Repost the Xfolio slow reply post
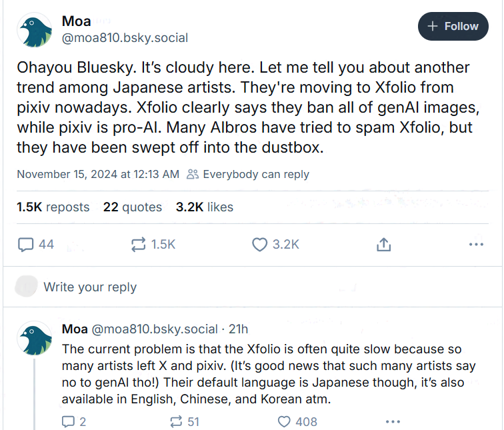Image resolution: width=504 pixels, height=430 pixels. point(177,421)
